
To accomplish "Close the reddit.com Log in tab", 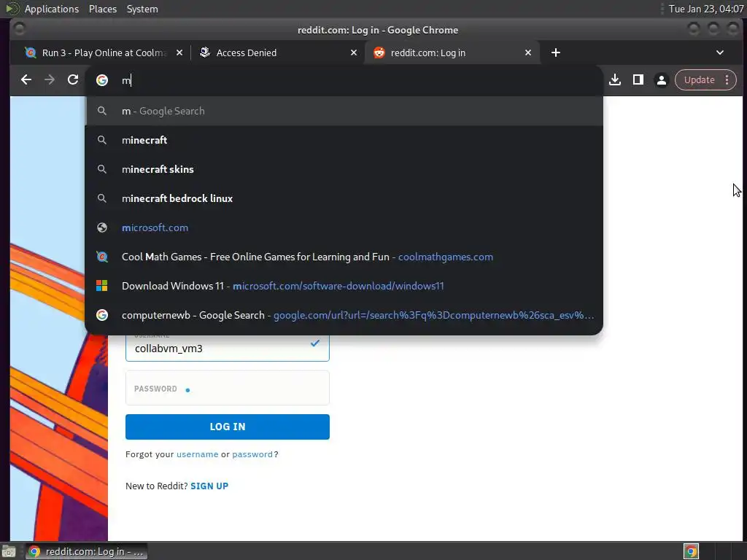I will click(x=528, y=52).
